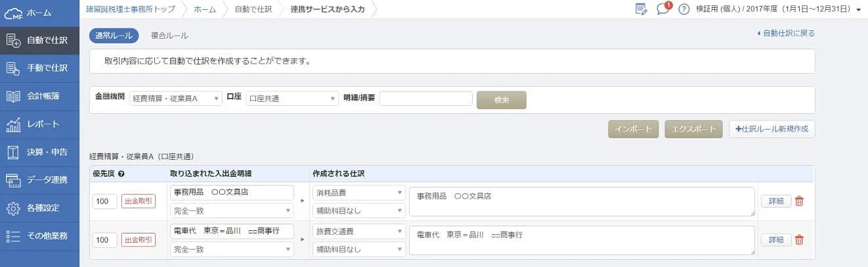Delete the 電車代 rule with trash icon
Image resolution: width=868 pixels, height=267 pixels.
click(799, 240)
